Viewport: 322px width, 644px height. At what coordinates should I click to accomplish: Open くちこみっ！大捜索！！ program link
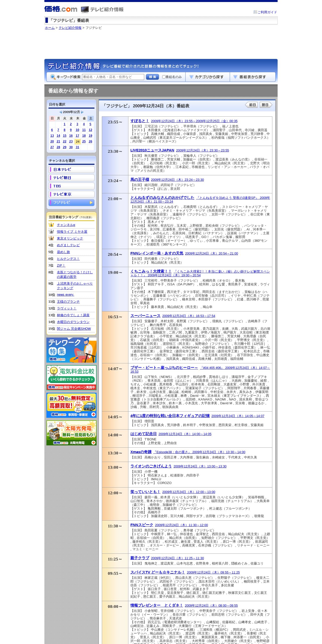(151, 271)
